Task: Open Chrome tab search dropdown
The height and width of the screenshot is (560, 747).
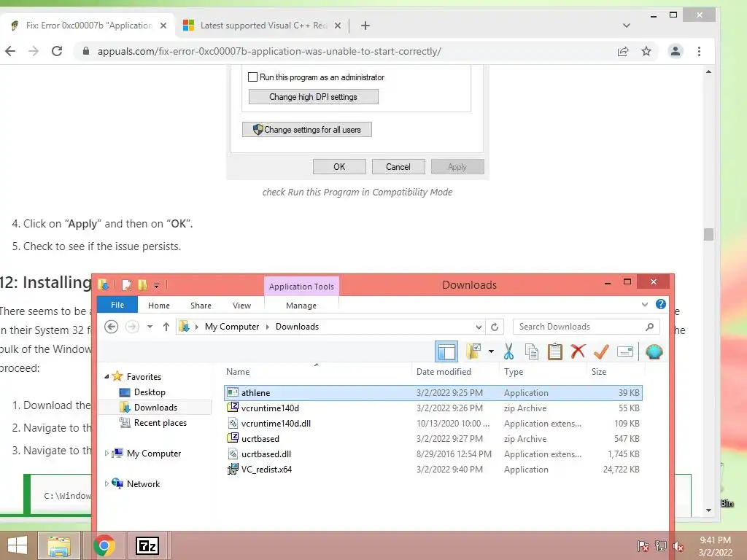Action: 627,26
